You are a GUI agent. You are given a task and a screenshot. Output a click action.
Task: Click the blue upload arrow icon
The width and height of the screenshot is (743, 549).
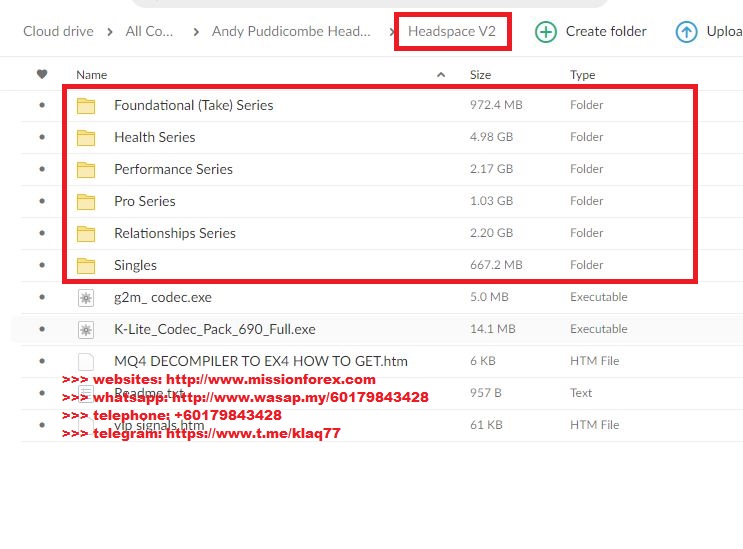[686, 32]
